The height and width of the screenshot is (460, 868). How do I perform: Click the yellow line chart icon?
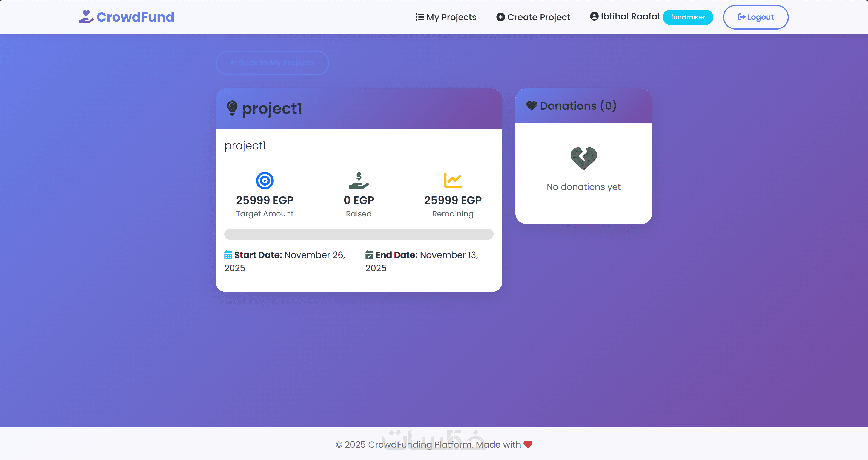(452, 181)
